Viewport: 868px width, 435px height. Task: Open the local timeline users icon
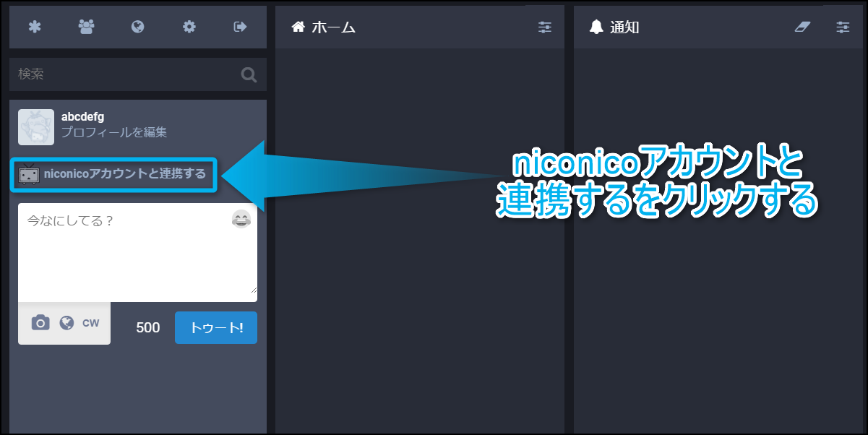coord(86,27)
